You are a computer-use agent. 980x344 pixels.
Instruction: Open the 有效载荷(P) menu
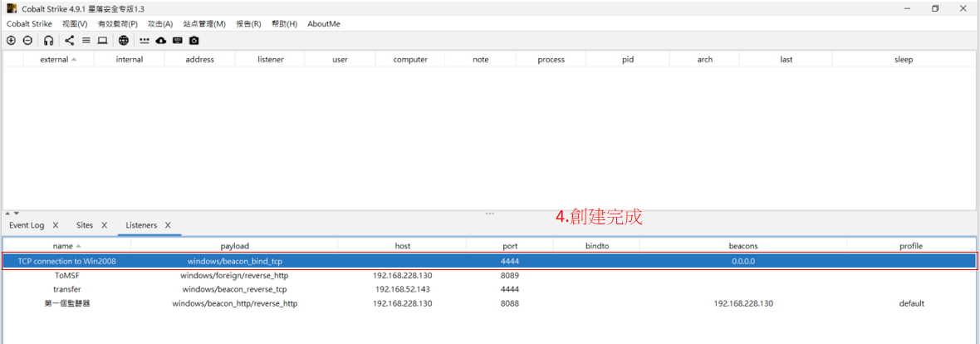point(117,24)
